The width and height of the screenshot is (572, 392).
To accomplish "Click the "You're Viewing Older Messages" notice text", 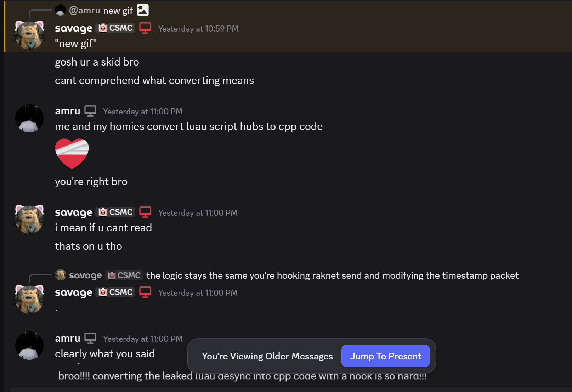I will (x=267, y=356).
